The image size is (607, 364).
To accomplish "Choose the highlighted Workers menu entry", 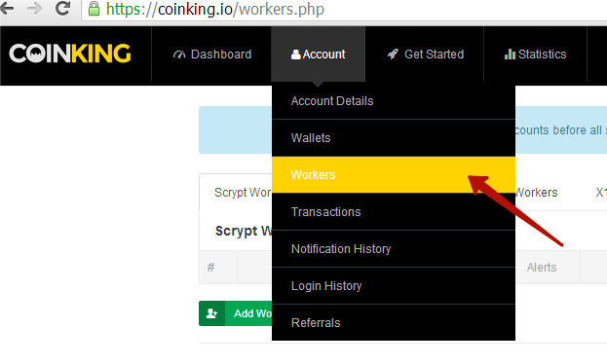I will click(x=394, y=175).
